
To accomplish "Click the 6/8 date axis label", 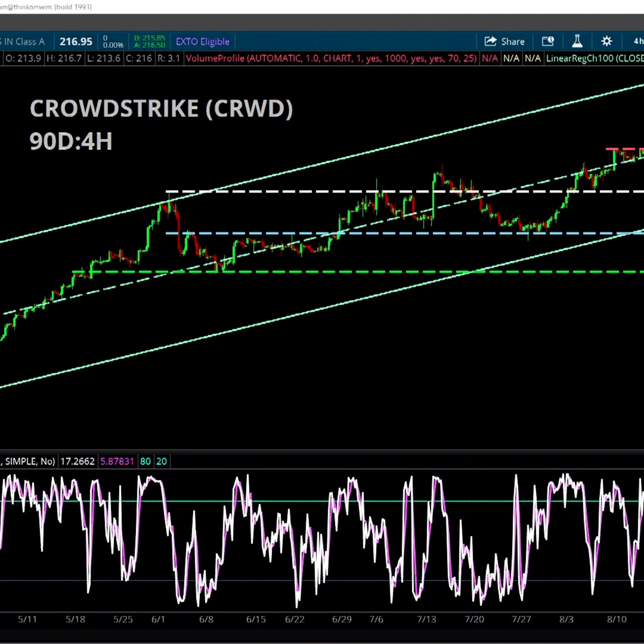I will click(206, 619).
